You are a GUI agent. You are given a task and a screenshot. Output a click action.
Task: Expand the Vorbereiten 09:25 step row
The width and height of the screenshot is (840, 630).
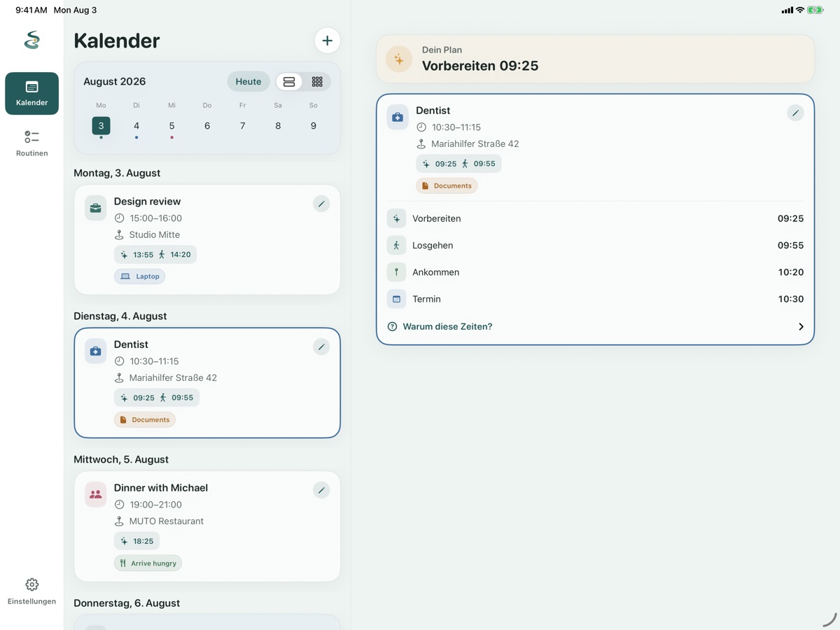coord(595,218)
